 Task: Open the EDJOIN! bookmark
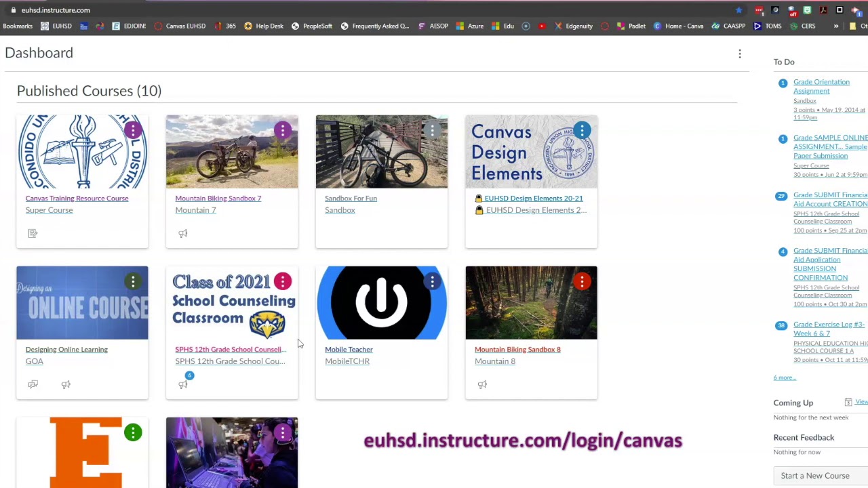point(129,26)
